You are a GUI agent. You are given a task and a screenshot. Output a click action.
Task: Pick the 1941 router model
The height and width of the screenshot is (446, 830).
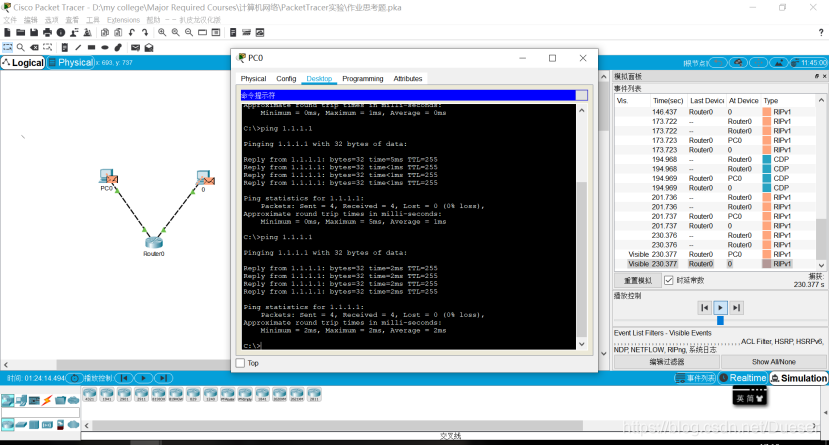tap(107, 395)
